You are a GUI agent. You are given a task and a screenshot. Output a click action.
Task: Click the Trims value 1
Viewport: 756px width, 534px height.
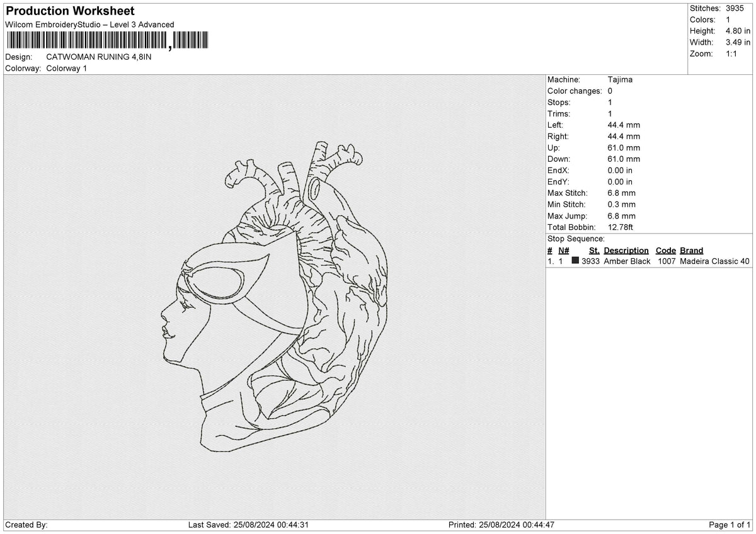tap(610, 114)
